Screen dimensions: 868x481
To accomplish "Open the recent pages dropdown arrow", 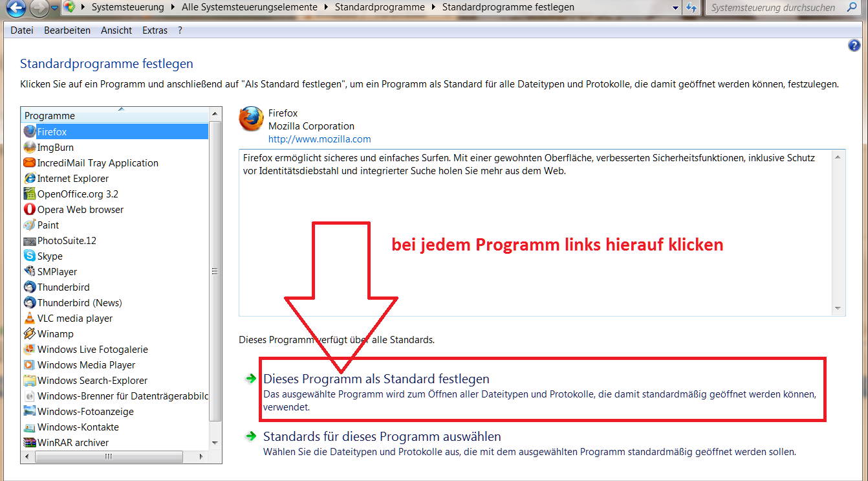I will pos(54,8).
